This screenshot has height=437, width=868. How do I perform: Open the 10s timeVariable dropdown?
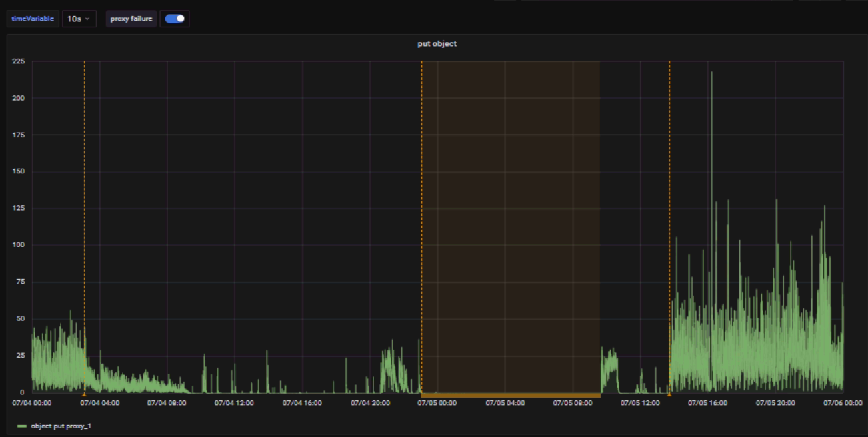(x=79, y=19)
